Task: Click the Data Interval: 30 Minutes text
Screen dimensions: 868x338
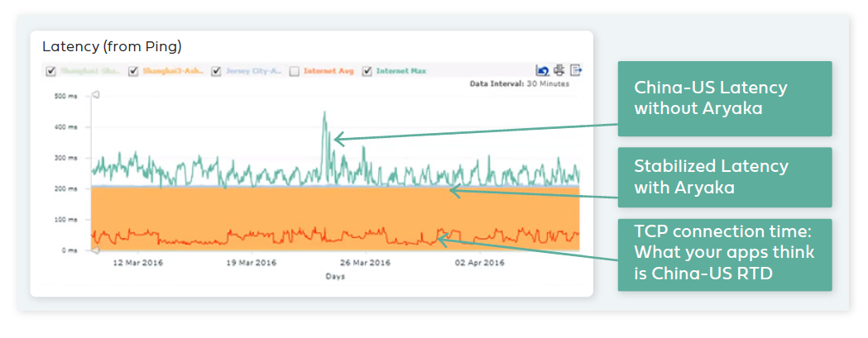Action: coord(520,84)
